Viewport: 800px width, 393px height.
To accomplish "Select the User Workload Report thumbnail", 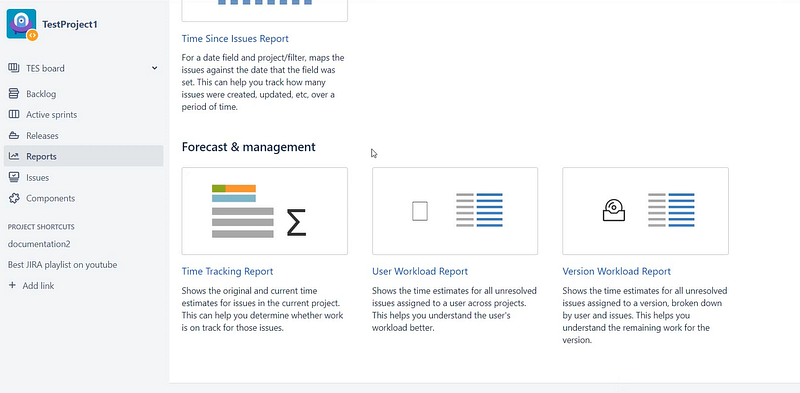I will (455, 211).
